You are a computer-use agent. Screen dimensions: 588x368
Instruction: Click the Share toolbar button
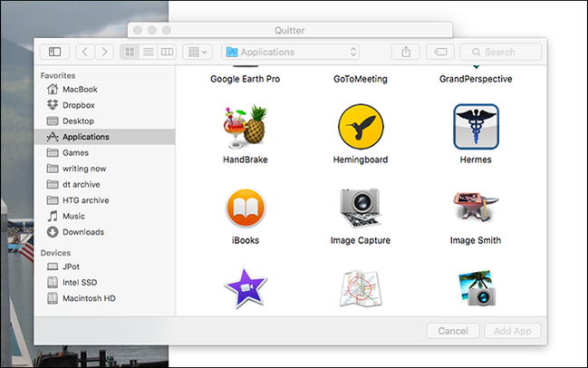click(x=406, y=52)
